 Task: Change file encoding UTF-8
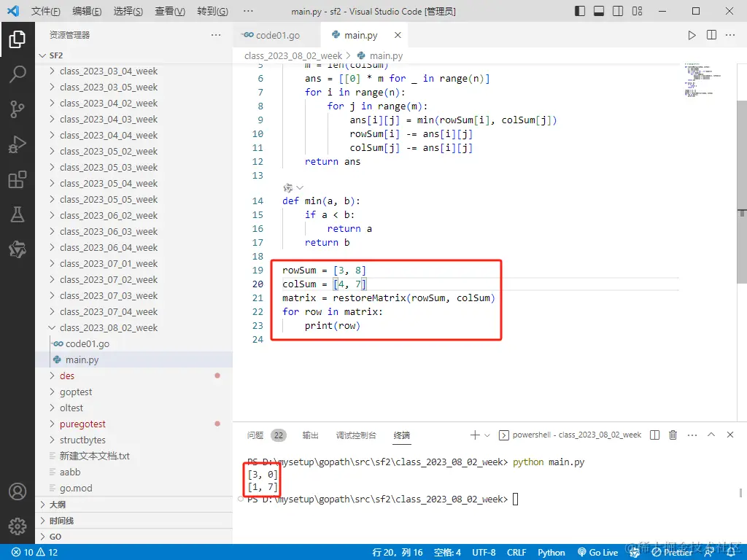(484, 553)
